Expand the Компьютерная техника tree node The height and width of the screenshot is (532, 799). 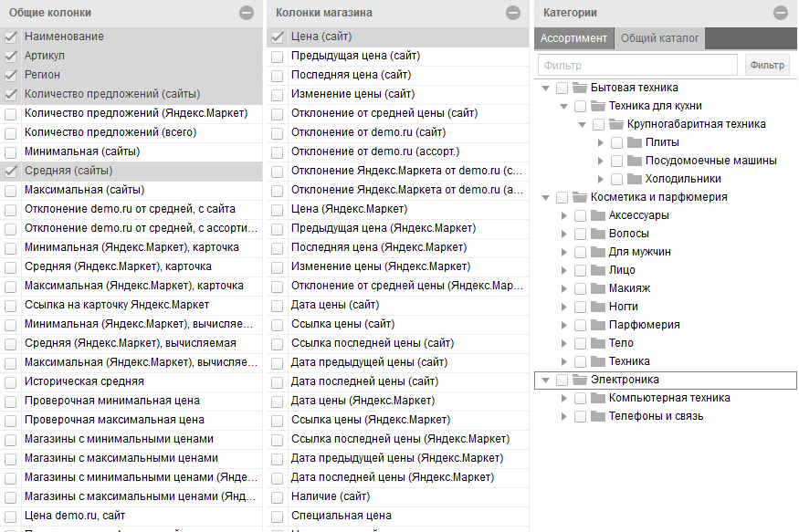pyautogui.click(x=563, y=398)
